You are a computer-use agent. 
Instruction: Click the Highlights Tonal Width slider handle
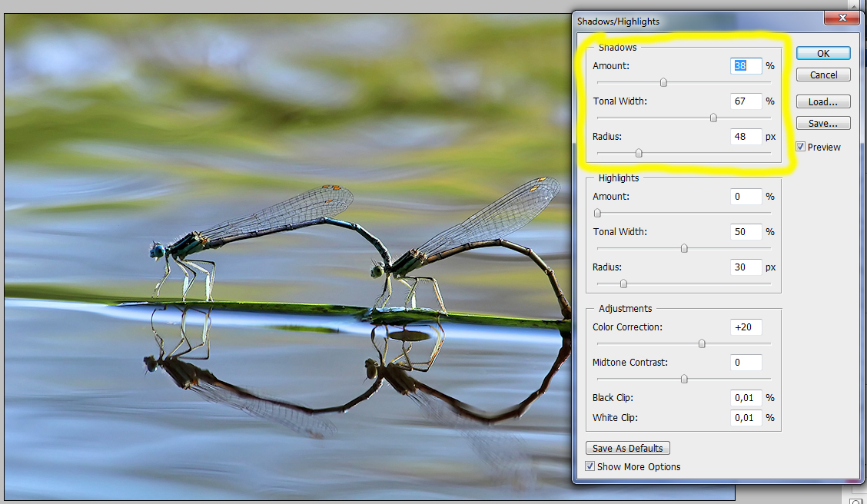click(x=684, y=249)
